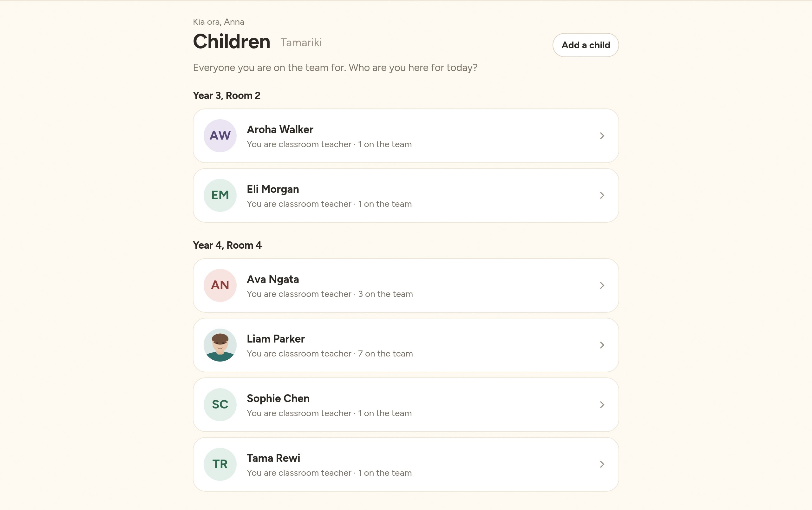
Task: Open Eli Morgan via the chevron arrow
Action: point(602,195)
